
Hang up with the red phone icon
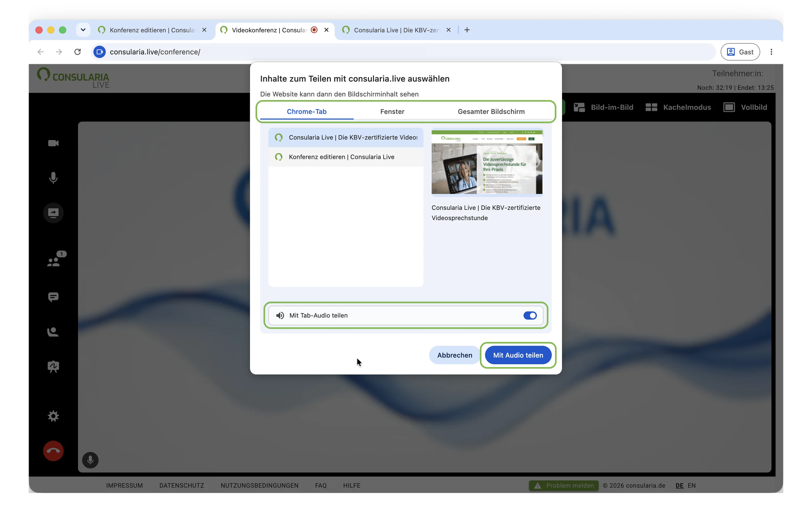[x=53, y=451]
